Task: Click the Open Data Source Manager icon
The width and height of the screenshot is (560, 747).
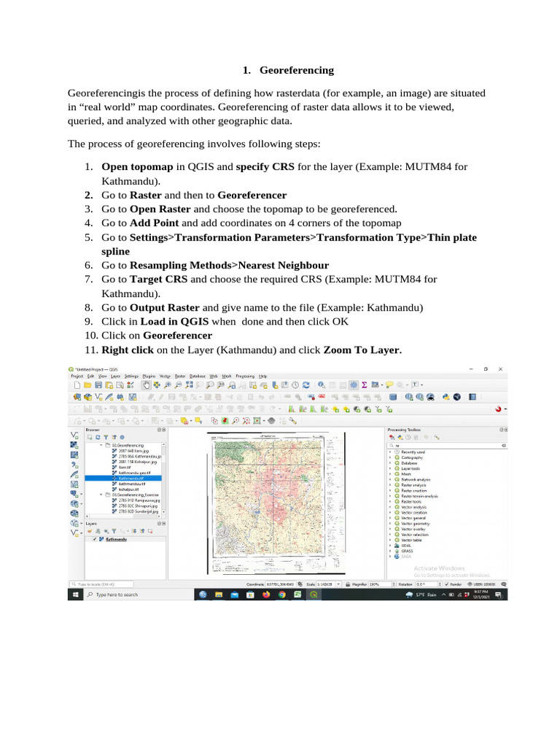Action: click(77, 397)
